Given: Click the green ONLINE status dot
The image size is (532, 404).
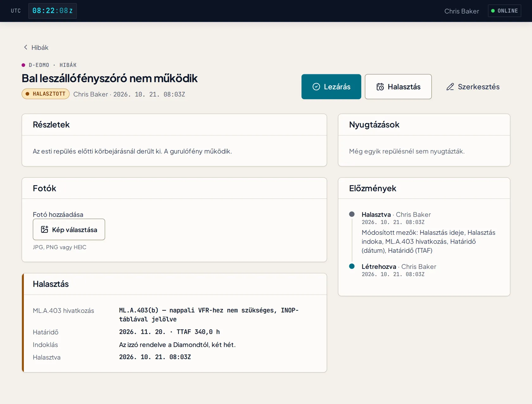Looking at the screenshot, I should [x=493, y=11].
